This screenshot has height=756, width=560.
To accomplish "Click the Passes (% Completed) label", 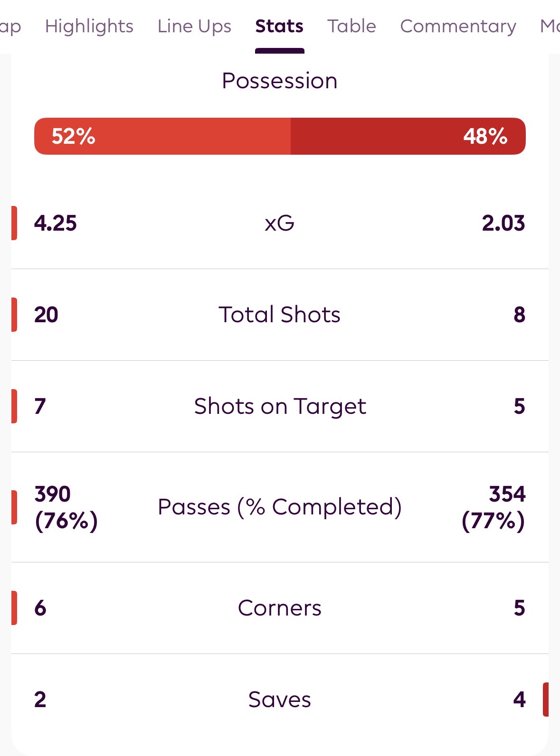I will [x=280, y=507].
